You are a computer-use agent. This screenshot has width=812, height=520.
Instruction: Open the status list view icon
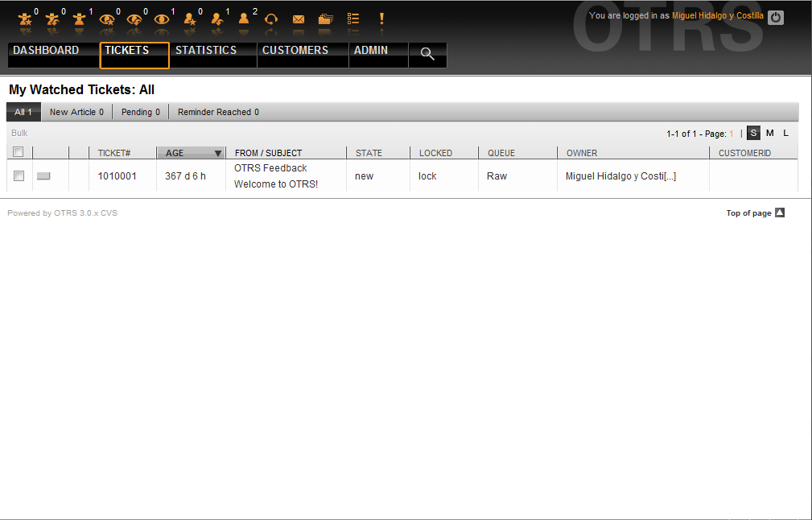point(353,19)
